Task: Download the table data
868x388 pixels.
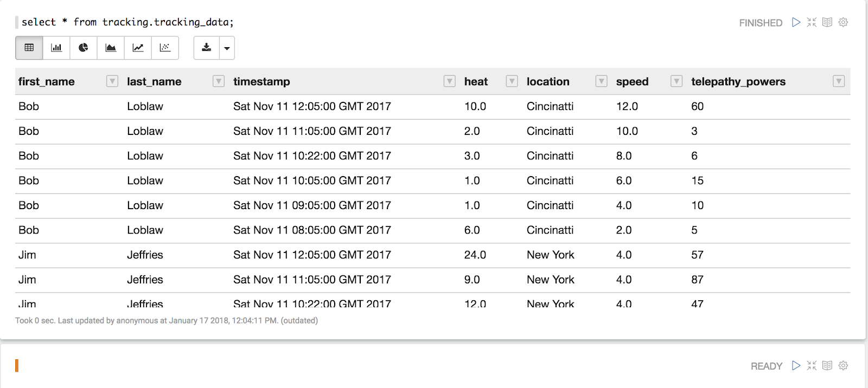Action: [206, 48]
